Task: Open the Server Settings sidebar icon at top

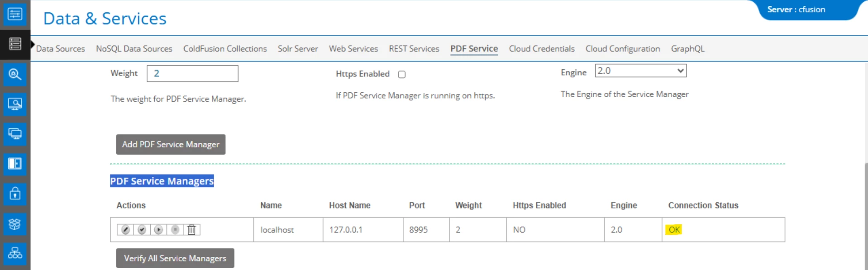Action: click(x=15, y=14)
